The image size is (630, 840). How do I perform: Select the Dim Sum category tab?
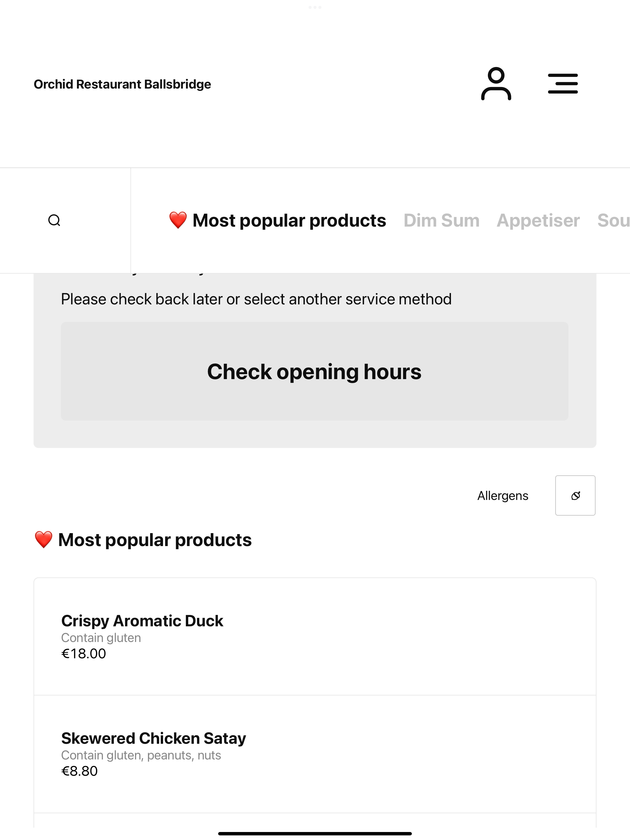(x=441, y=221)
